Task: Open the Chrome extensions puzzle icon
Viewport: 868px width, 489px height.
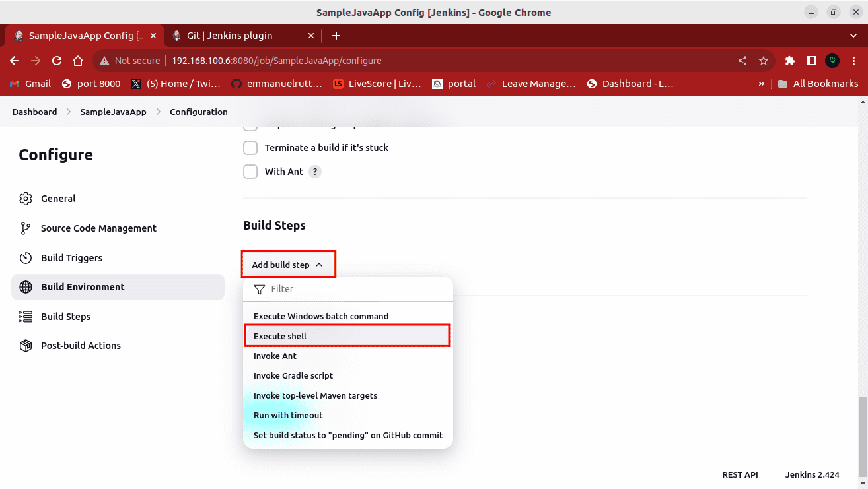Action: tap(789, 61)
